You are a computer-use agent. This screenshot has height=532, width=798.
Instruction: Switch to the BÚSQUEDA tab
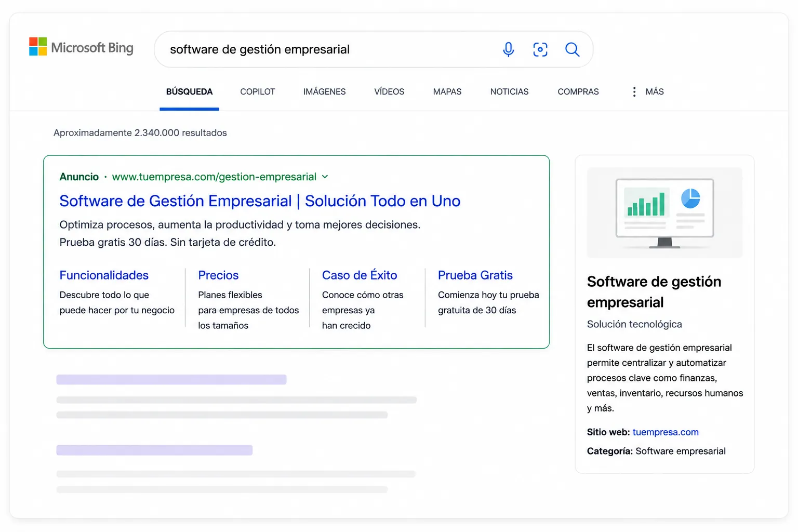(189, 91)
